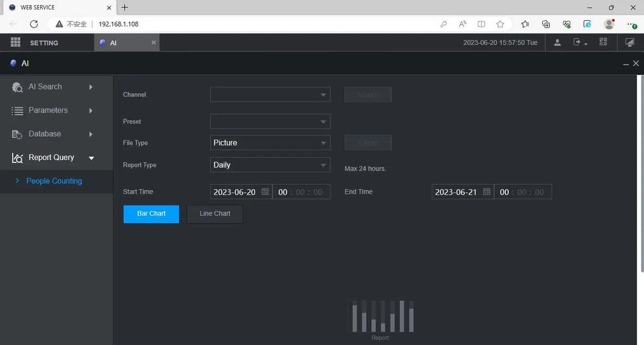The height and width of the screenshot is (345, 644).
Task: Open the Channel dropdown
Action: [270, 95]
